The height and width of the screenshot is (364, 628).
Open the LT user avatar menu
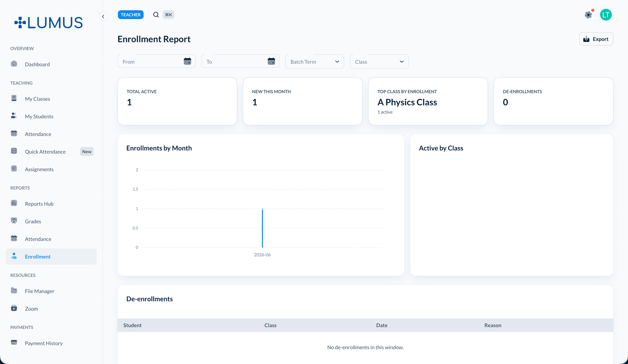[606, 15]
